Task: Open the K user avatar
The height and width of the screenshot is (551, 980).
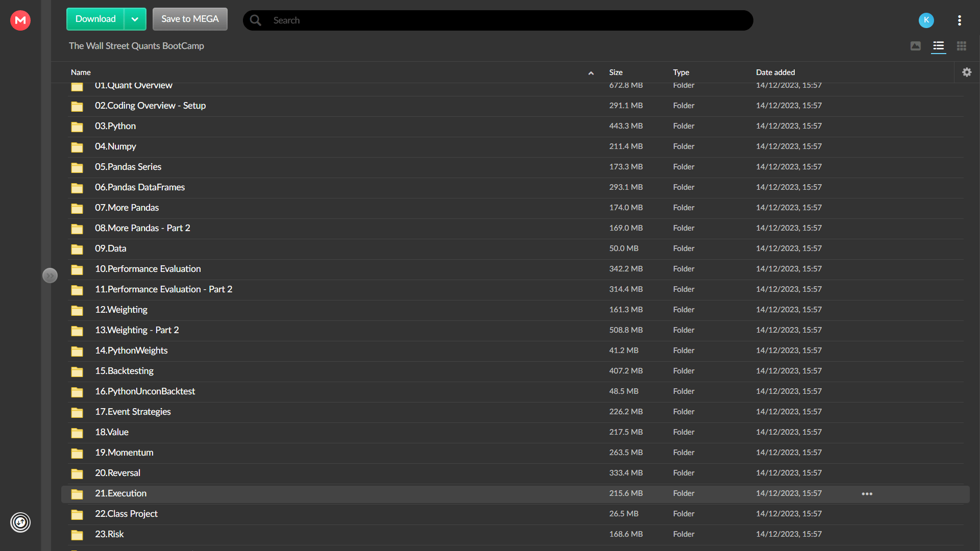Action: point(926,20)
